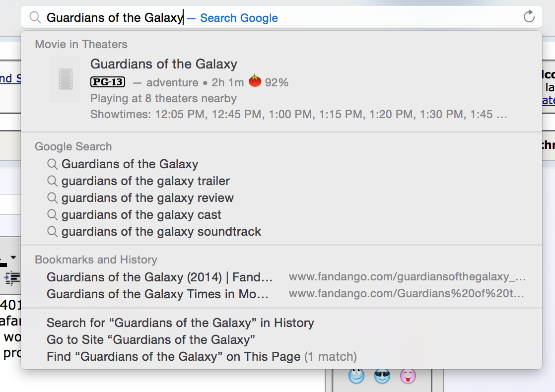Open 'Guardians of the Galaxy (2014) | Fand…' history entry

[x=159, y=277]
